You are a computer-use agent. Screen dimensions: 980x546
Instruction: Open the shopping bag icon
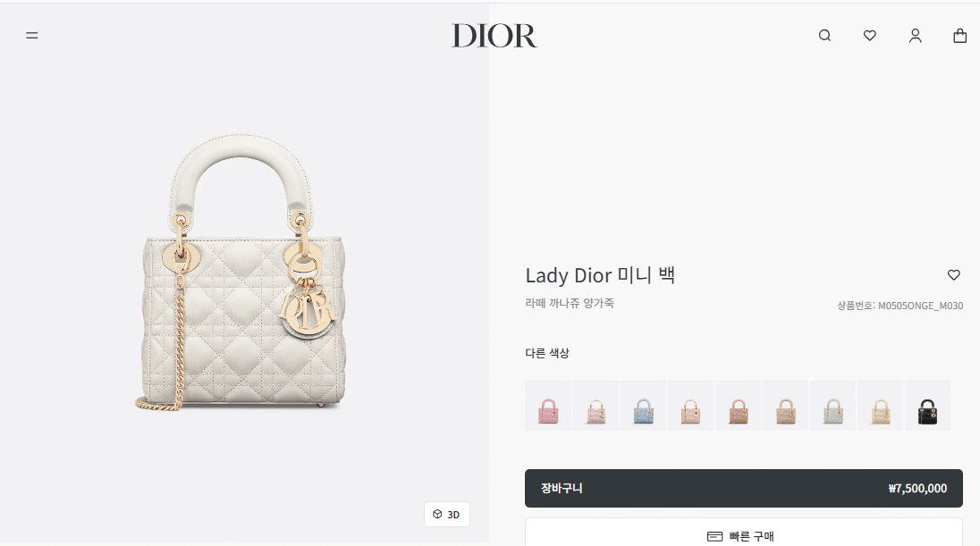[960, 36]
